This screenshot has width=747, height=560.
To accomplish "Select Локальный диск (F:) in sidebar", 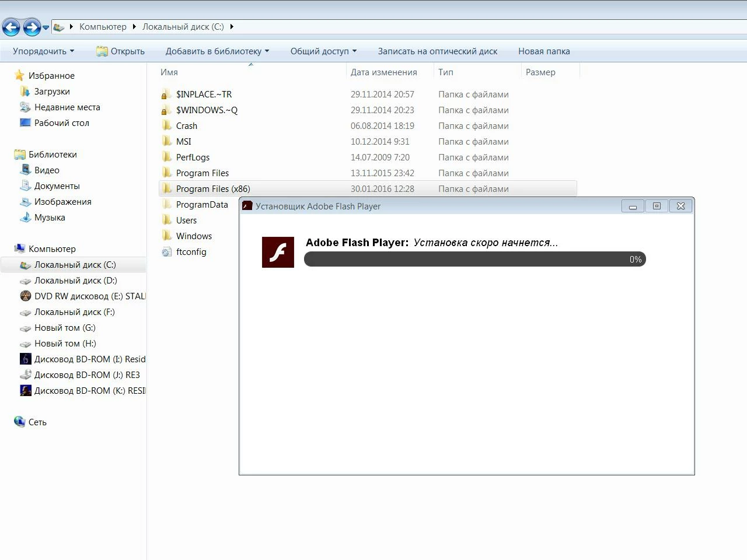I will (x=74, y=312).
